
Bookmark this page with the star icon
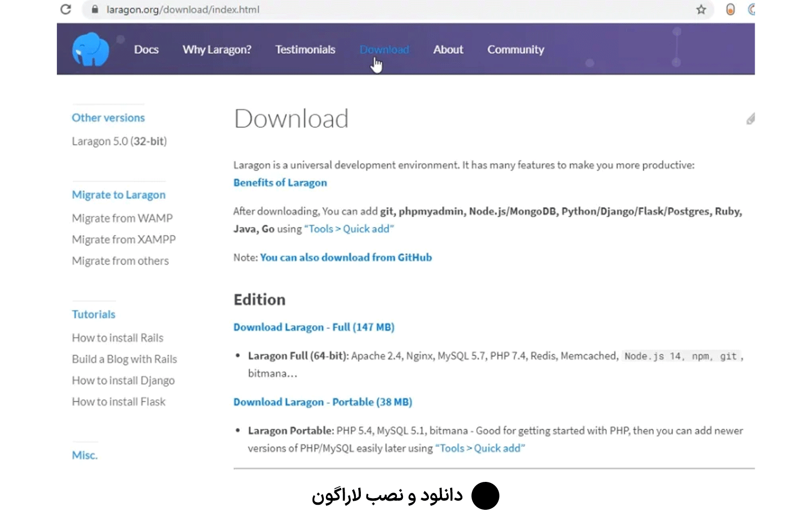pyautogui.click(x=701, y=9)
